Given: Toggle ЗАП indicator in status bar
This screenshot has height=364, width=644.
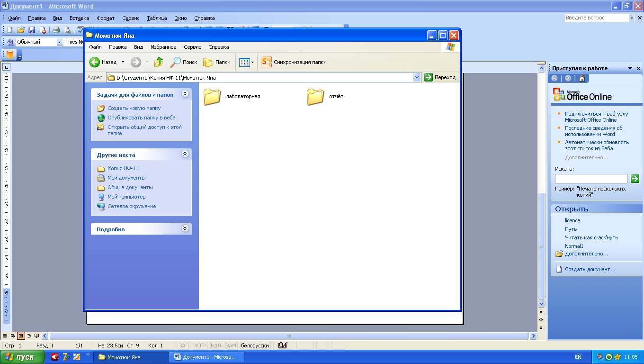Looking at the screenshot, I should coord(184,346).
